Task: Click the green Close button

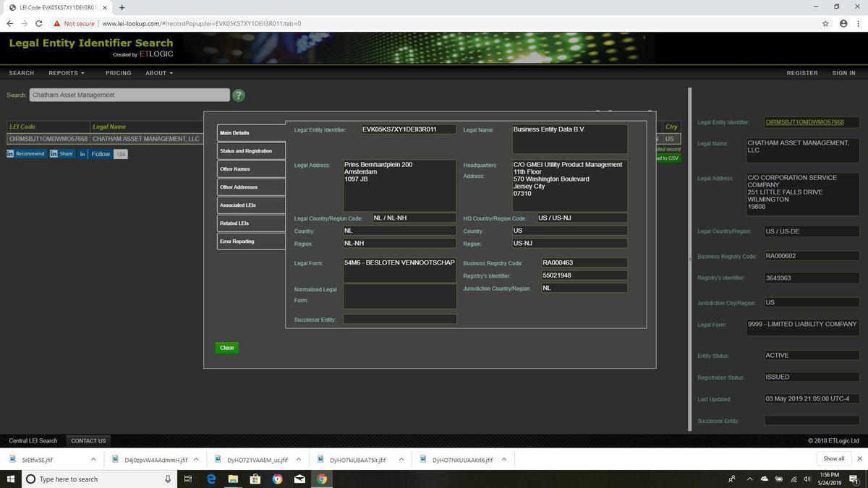Action: [227, 348]
